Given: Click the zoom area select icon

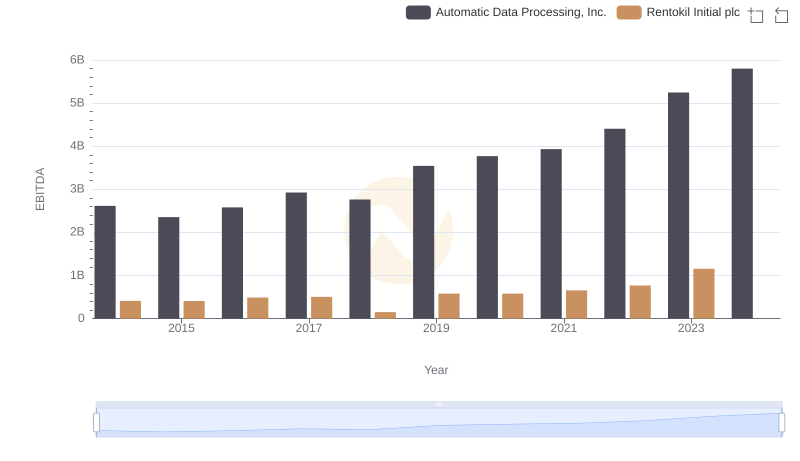Looking at the screenshot, I should click(756, 14).
